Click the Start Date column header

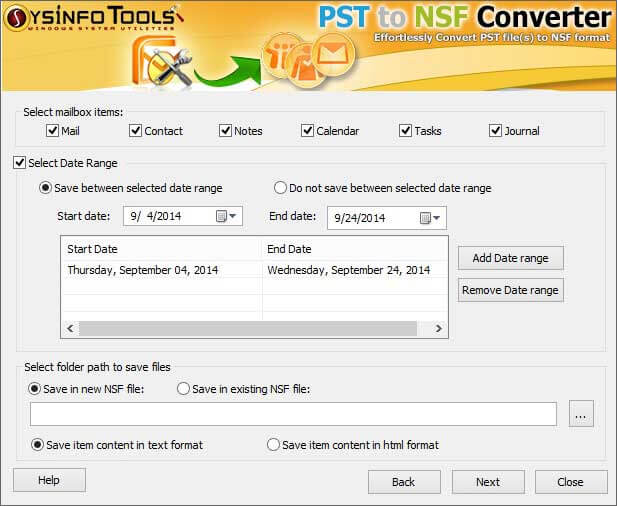(x=162, y=249)
